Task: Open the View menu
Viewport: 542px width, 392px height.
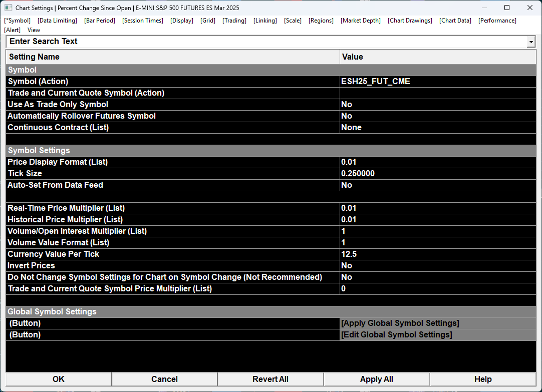Action: click(x=34, y=30)
